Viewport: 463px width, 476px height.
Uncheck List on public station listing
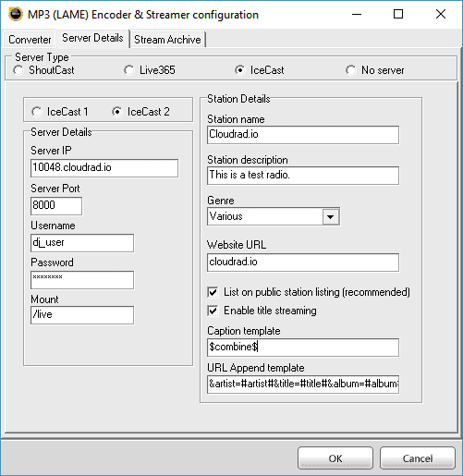213,292
